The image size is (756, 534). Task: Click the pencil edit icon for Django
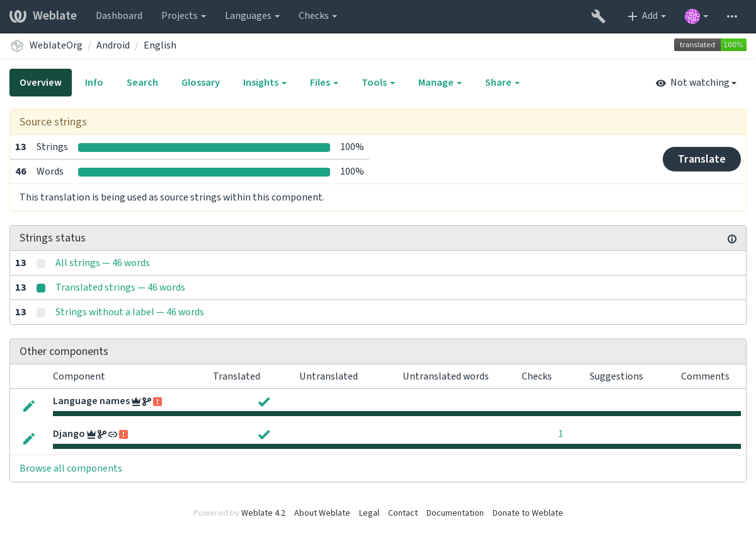point(29,439)
